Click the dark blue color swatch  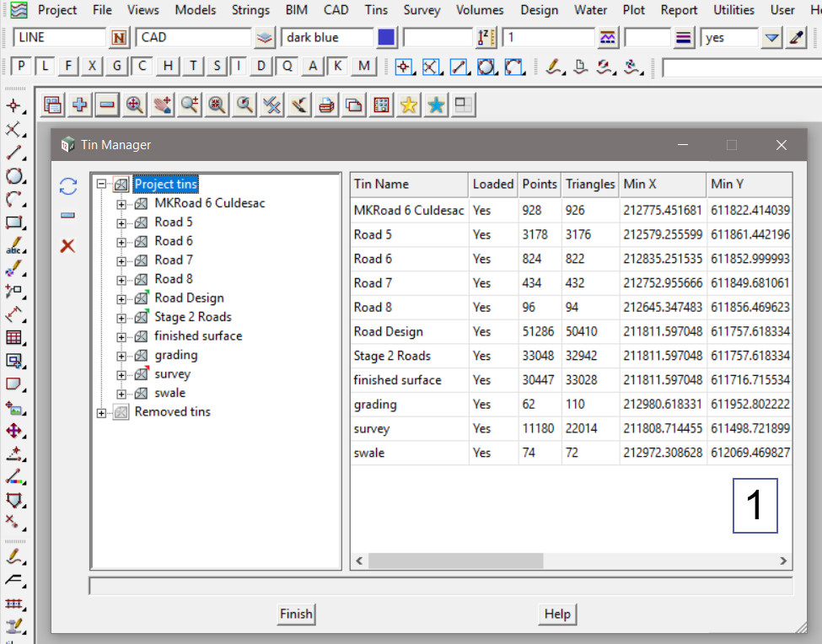coord(386,38)
